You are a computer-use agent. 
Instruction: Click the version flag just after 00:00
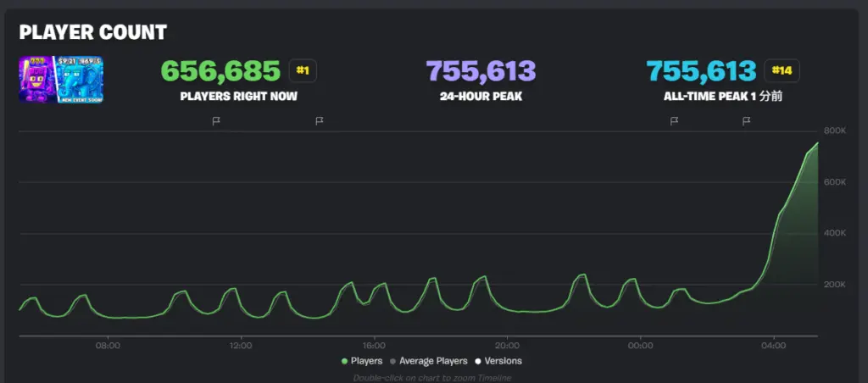click(674, 121)
